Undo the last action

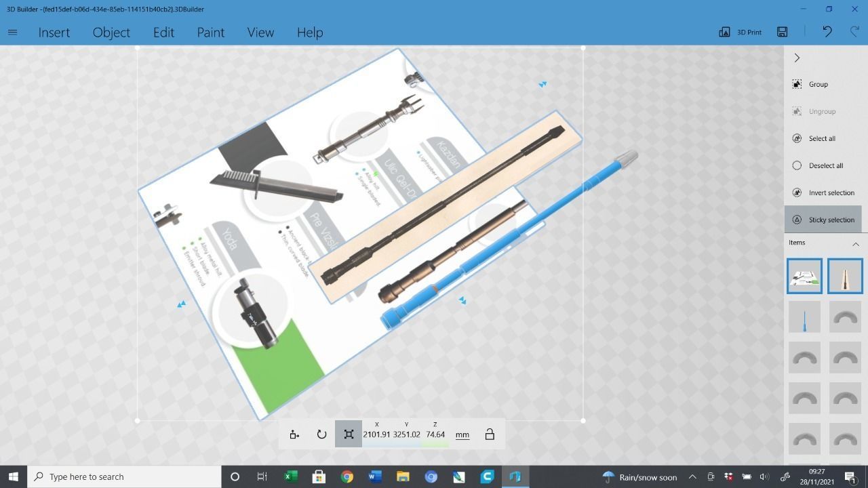(827, 32)
